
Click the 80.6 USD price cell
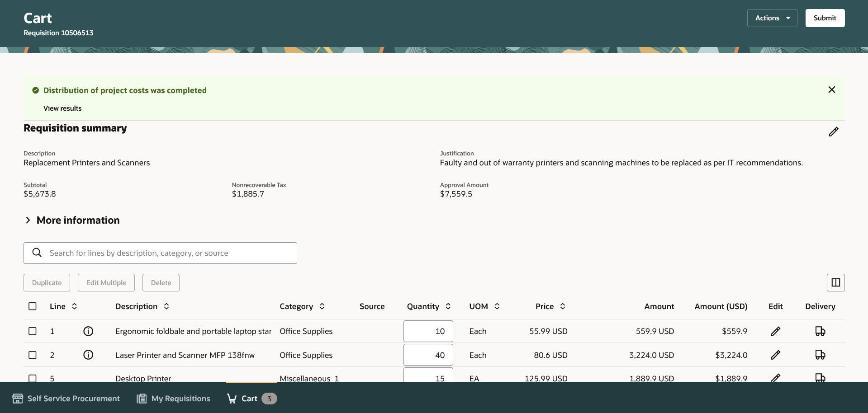click(x=550, y=355)
